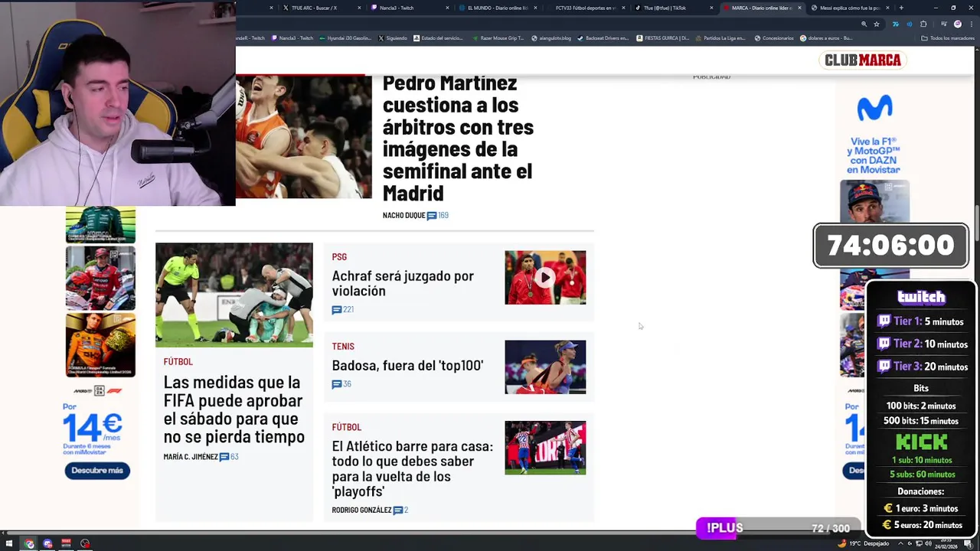Close the MARCA browser tab

pos(799,8)
